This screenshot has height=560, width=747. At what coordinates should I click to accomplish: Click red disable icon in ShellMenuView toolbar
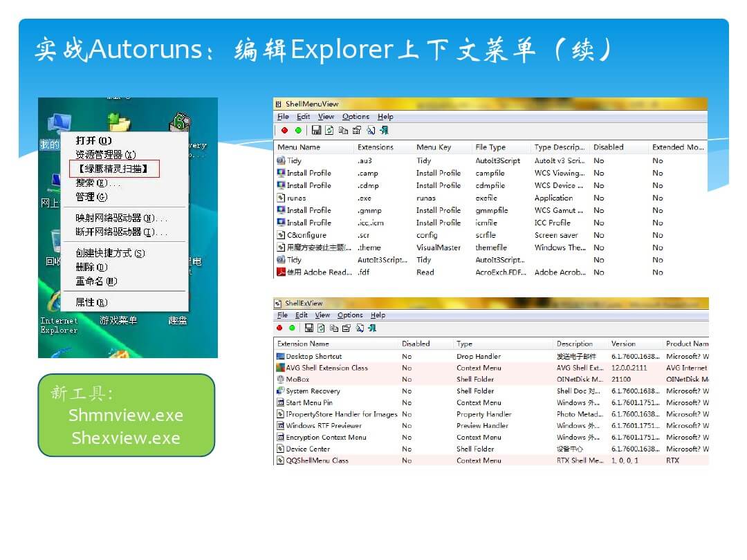tap(284, 130)
